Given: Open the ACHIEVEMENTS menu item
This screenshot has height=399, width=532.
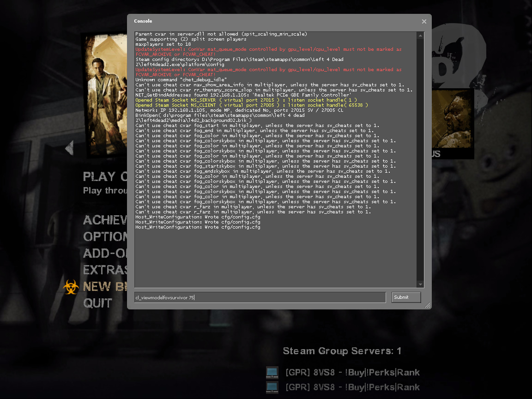Looking at the screenshot, I should tap(105, 220).
